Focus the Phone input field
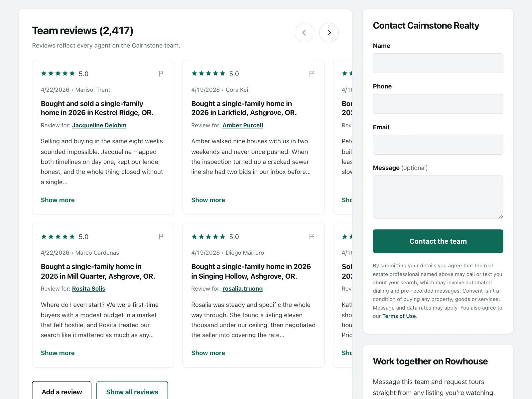The image size is (532, 399). tap(438, 104)
